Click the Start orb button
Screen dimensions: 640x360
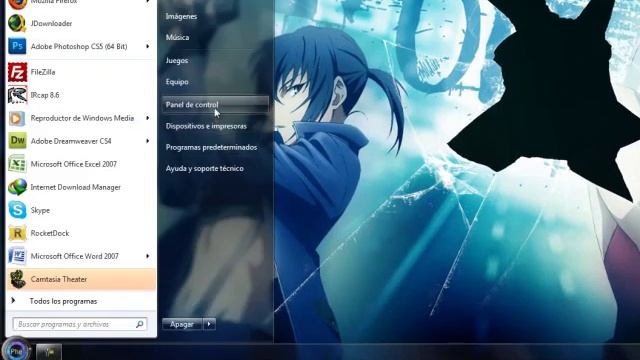click(16, 350)
